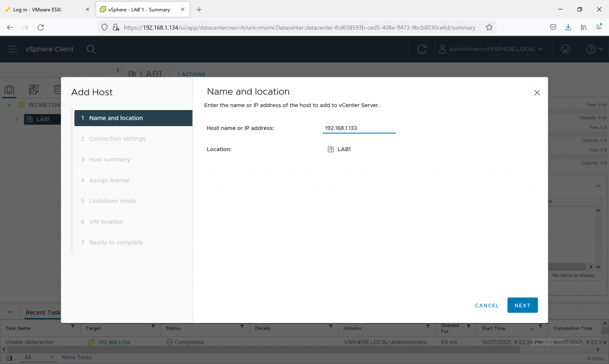Filter the Initiator column
This screenshot has width=609, height=364.
428,327
